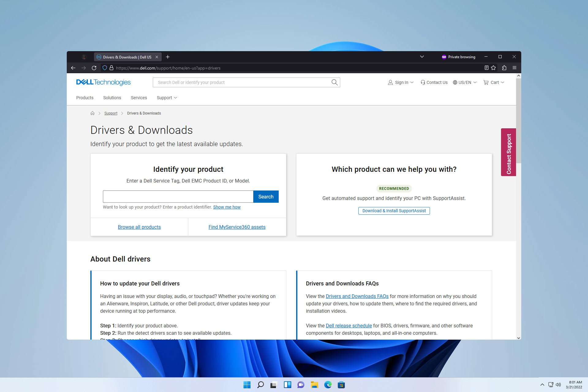
Task: Click the bookmarks star icon in address bar
Action: (493, 68)
